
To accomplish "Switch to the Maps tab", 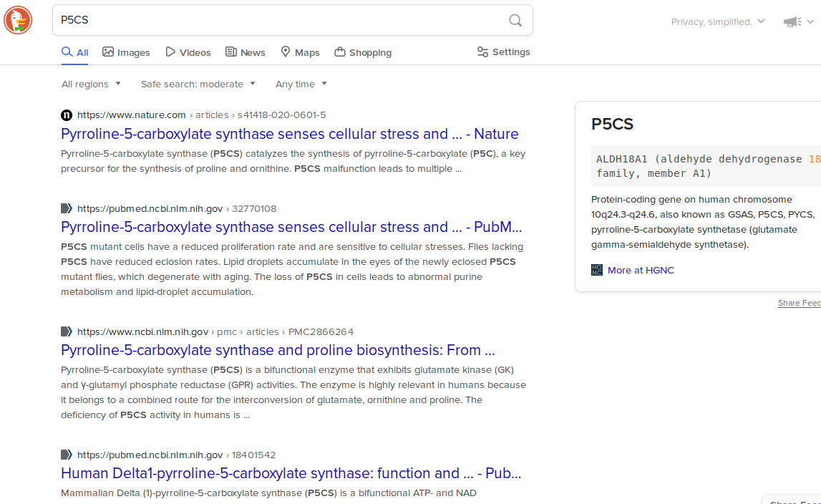I will tap(300, 52).
